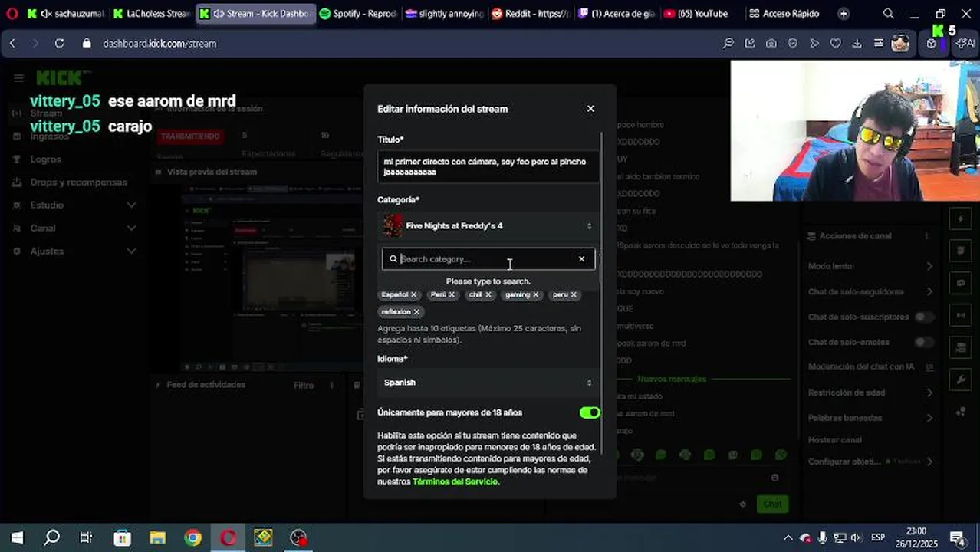Image resolution: width=980 pixels, height=552 pixels.
Task: Open the browser profile avatar
Action: point(900,44)
